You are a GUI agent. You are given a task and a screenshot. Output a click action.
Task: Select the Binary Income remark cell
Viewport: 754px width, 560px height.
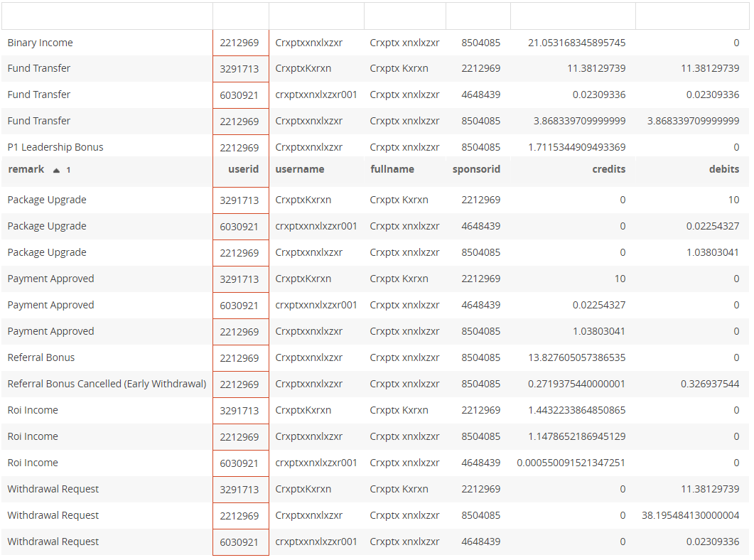pos(41,43)
